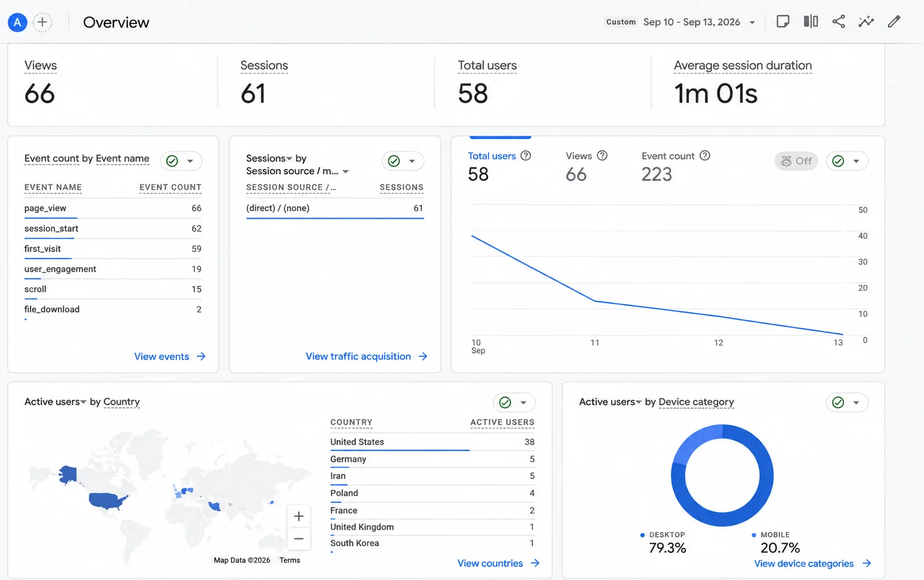Image resolution: width=924 pixels, height=580 pixels.
Task: Click data quality checkmark in Sessions card
Action: click(394, 161)
